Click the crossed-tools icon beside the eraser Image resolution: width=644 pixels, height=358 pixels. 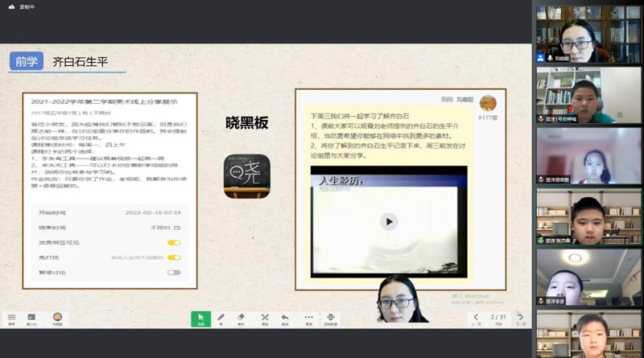(264, 319)
